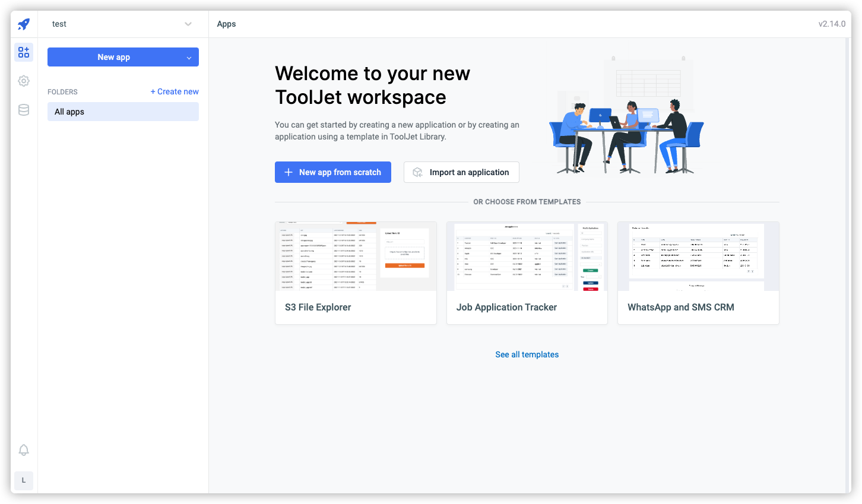Open the New app dropdown arrow
This screenshot has height=504, width=862.
[189, 58]
